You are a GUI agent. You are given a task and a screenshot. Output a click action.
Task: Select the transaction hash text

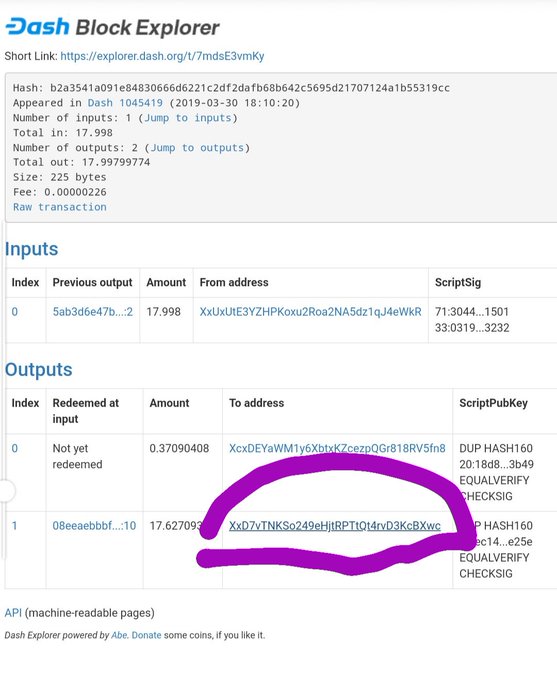(250, 88)
